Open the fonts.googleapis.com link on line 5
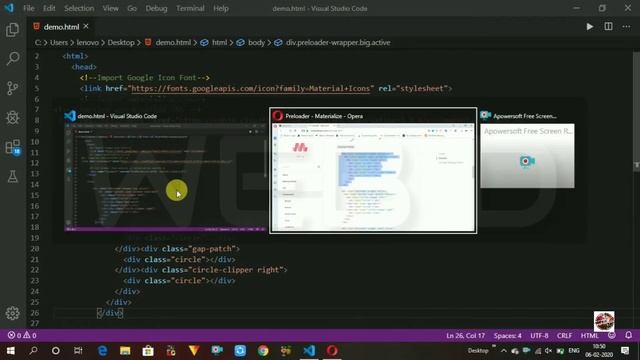This screenshot has height=360, width=640. pyautogui.click(x=251, y=88)
